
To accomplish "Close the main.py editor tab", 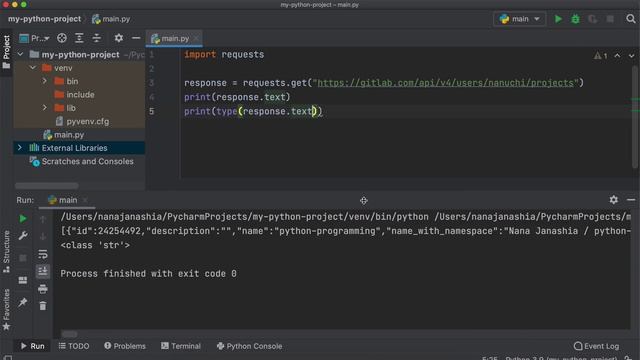I will point(196,39).
